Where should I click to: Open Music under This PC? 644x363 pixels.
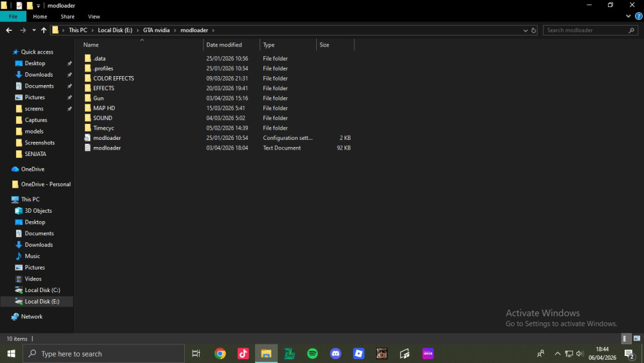[x=32, y=256]
